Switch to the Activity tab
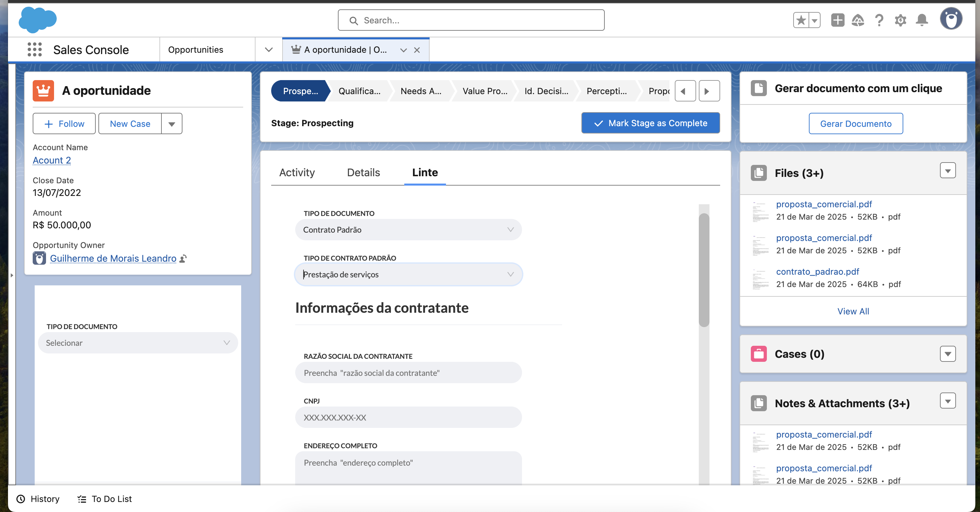This screenshot has height=512, width=980. pyautogui.click(x=297, y=173)
